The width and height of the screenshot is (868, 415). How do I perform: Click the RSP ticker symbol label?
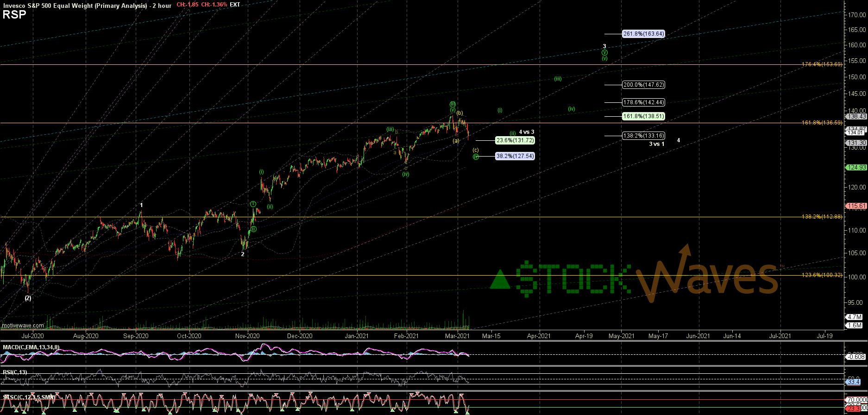[x=14, y=15]
